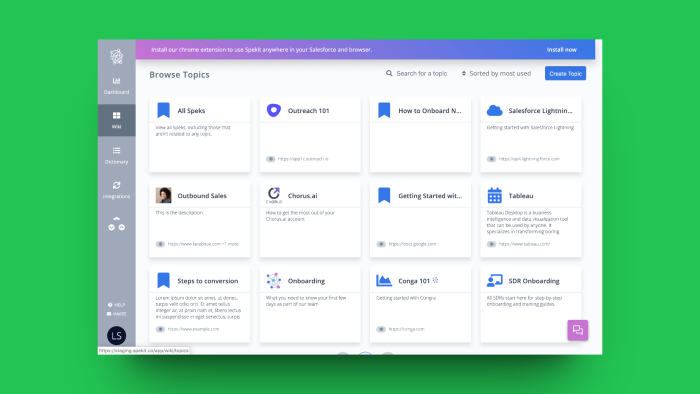Expand the sidebar chevron arrows control
This screenshot has width=700, height=394.
click(x=117, y=224)
